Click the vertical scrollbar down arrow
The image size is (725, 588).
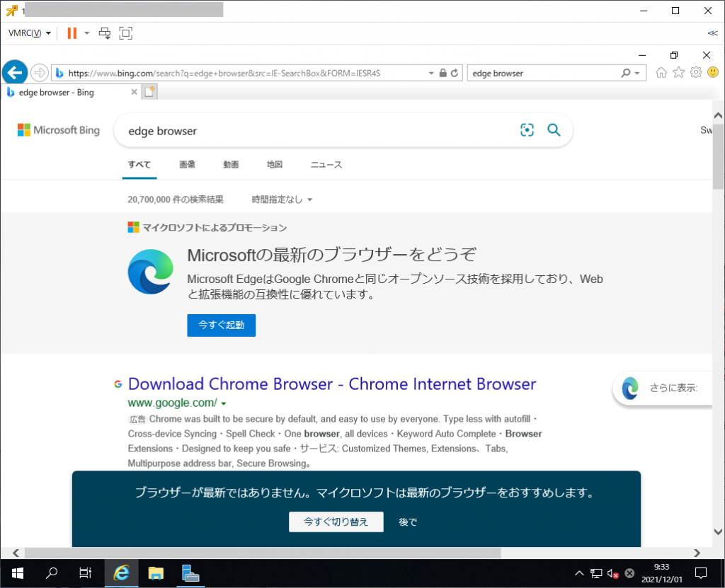[x=718, y=531]
